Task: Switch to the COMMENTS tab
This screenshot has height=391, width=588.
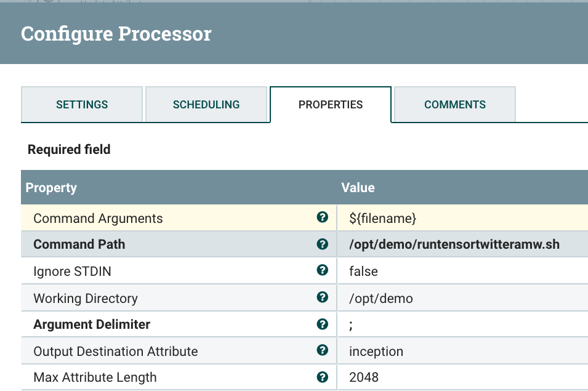Action: click(x=454, y=105)
